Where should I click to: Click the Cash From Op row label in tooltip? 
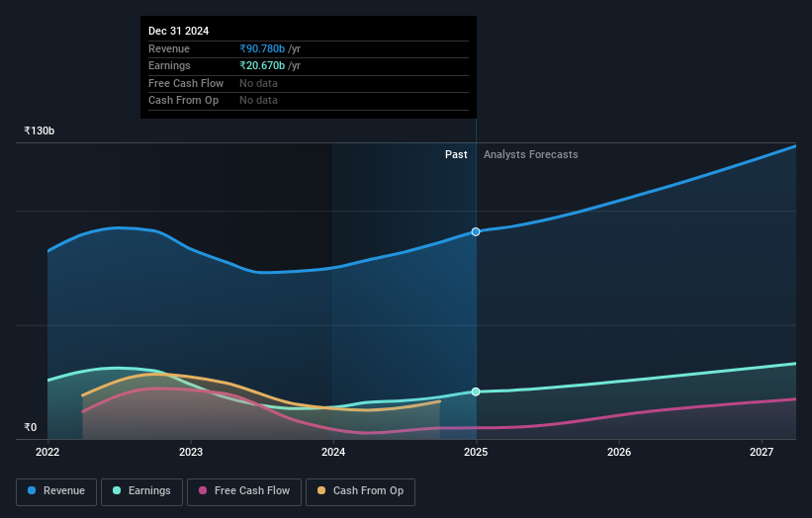click(x=183, y=101)
